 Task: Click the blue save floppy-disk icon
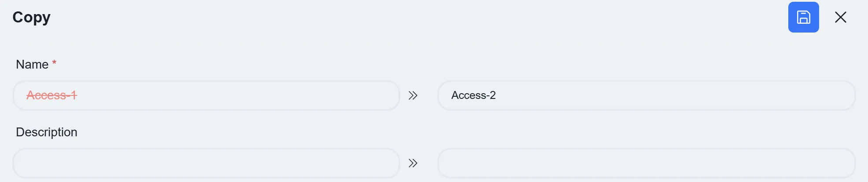coord(803,17)
